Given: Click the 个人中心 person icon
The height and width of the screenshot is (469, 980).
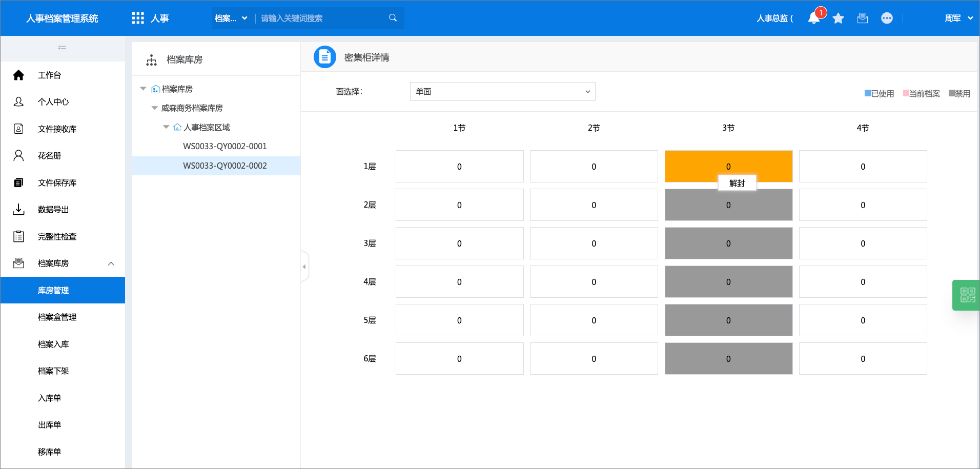Looking at the screenshot, I should click(x=18, y=102).
